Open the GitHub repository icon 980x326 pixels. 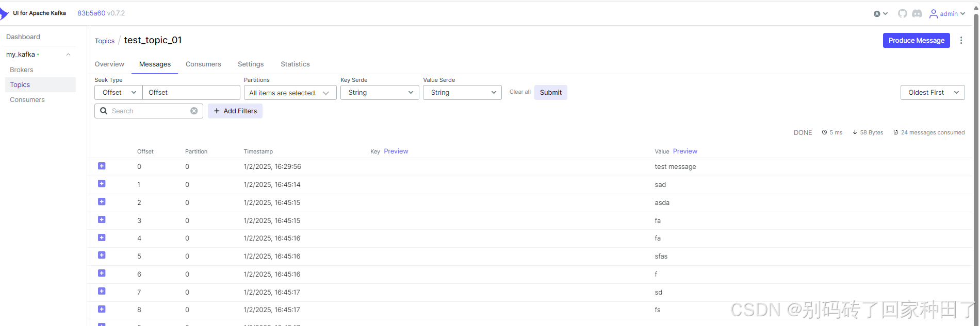click(902, 13)
